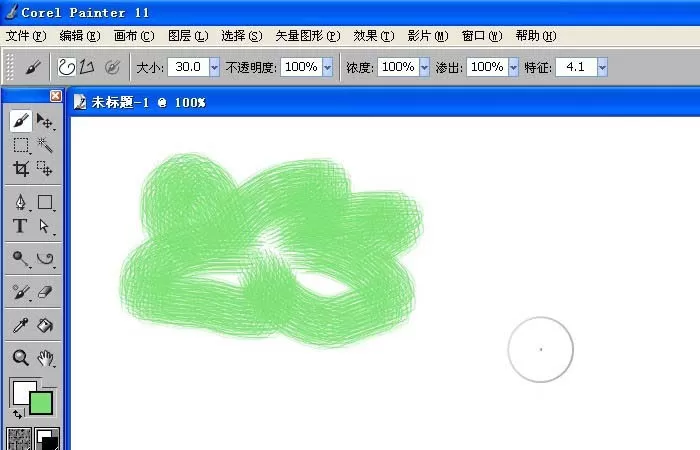Click the Corel Painter 11 app icon
The width and height of the screenshot is (700, 450).
(x=12, y=12)
